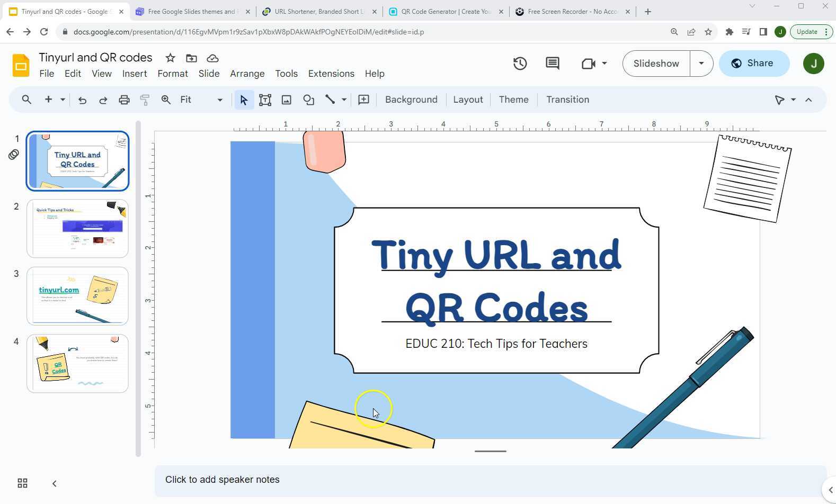The height and width of the screenshot is (504, 836).
Task: Switch to URL Shortener browser tab
Action: coord(319,12)
